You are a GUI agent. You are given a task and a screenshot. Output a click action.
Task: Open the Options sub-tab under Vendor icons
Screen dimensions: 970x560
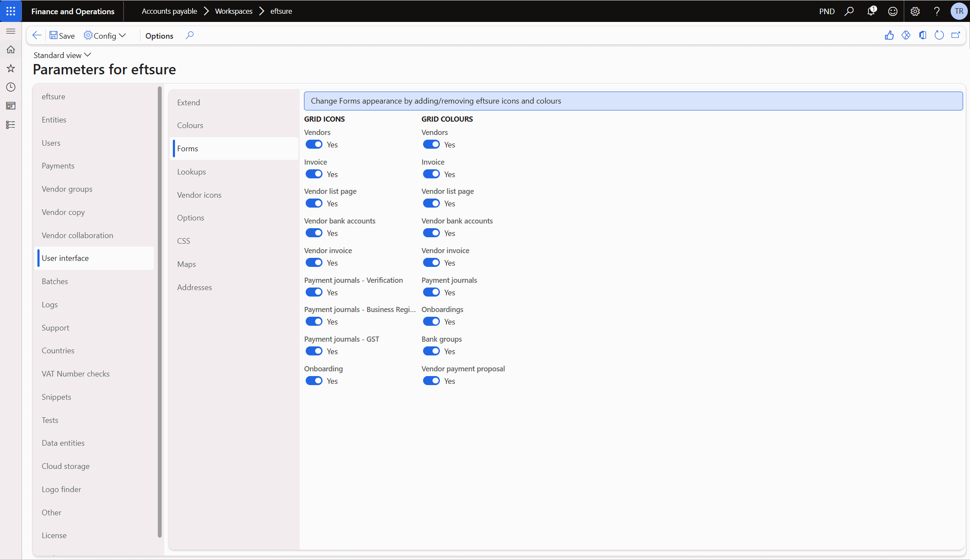tap(234, 218)
